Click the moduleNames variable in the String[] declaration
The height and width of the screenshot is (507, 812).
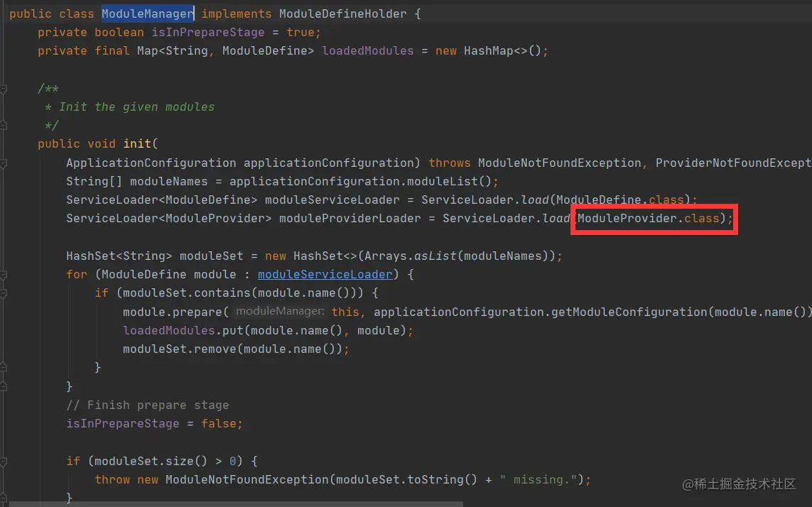(169, 181)
